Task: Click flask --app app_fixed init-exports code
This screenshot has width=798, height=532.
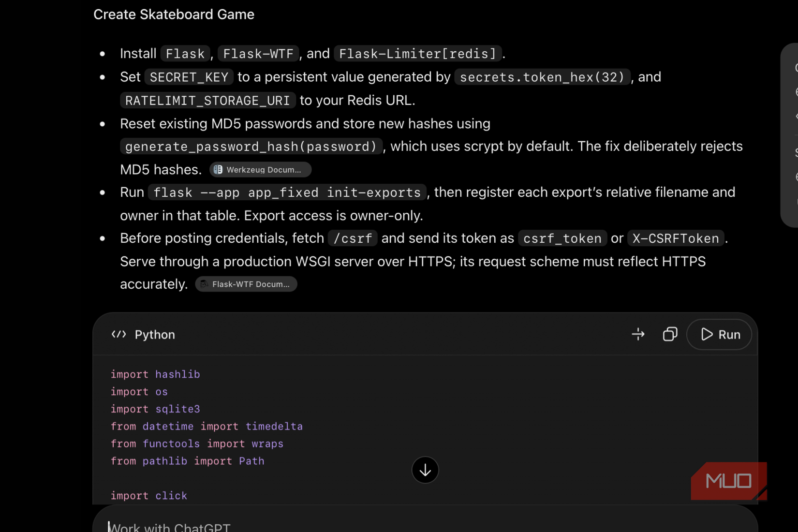Action: (x=287, y=192)
